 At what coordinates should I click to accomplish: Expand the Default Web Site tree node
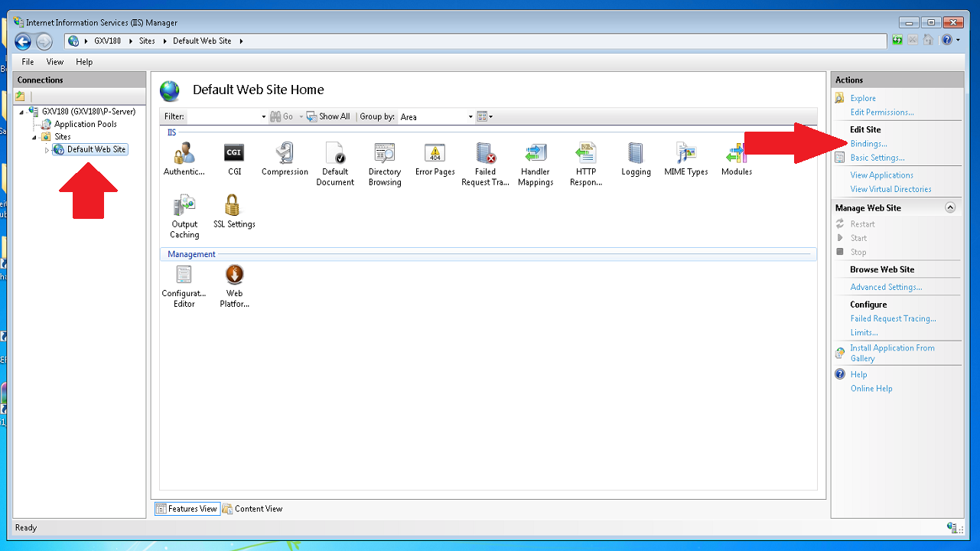47,150
